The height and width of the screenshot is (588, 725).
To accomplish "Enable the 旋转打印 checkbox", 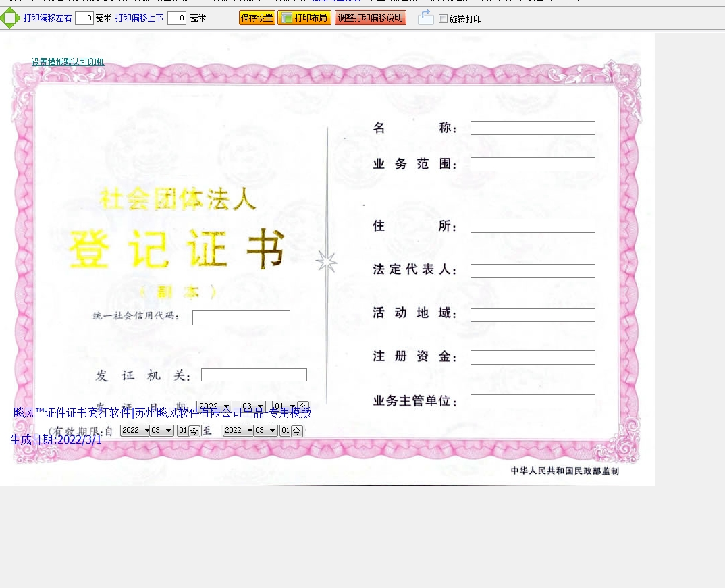I will 444,19.
